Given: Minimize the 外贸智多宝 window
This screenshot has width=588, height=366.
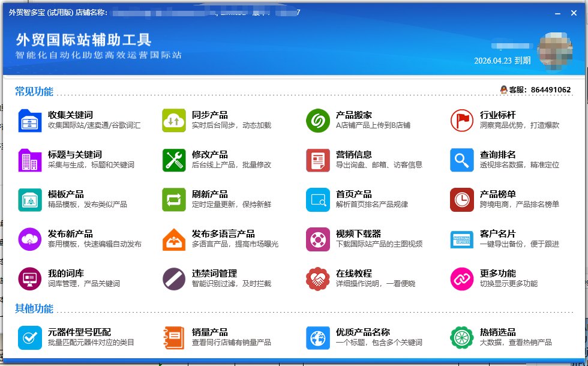Looking at the screenshot, I should [x=557, y=13].
